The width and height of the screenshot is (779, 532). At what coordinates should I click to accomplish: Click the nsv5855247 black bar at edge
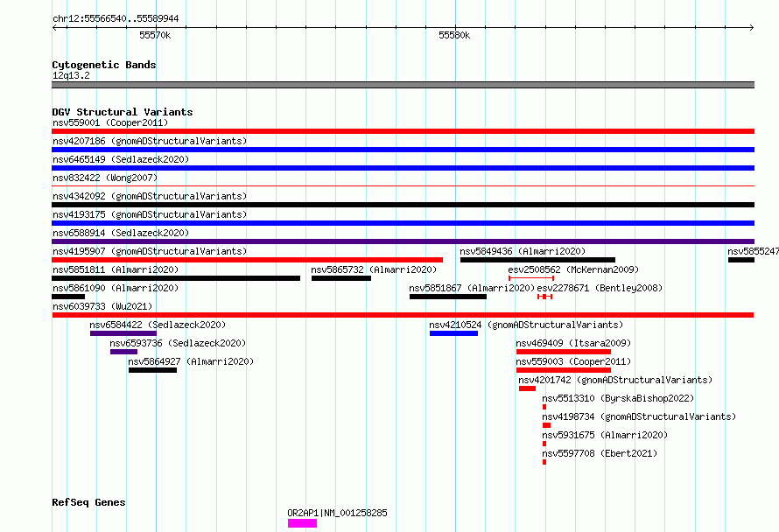click(741, 260)
